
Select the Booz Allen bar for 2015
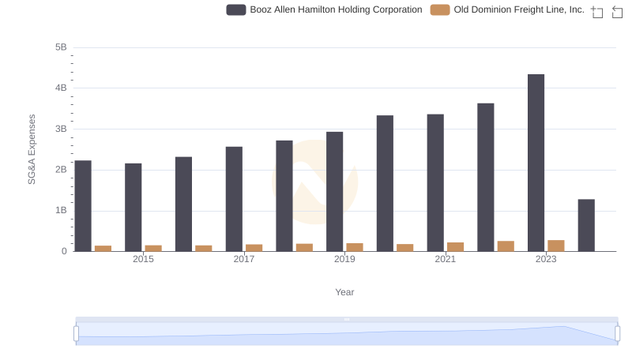(134, 208)
